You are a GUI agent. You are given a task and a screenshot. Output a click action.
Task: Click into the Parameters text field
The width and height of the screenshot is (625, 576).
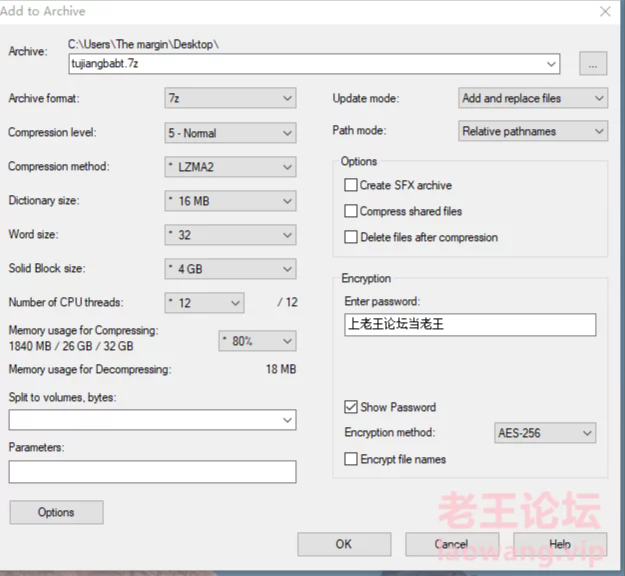[x=152, y=472]
